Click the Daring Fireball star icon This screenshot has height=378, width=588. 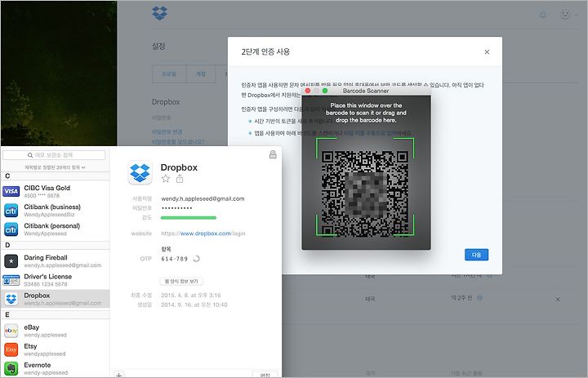(x=11, y=261)
